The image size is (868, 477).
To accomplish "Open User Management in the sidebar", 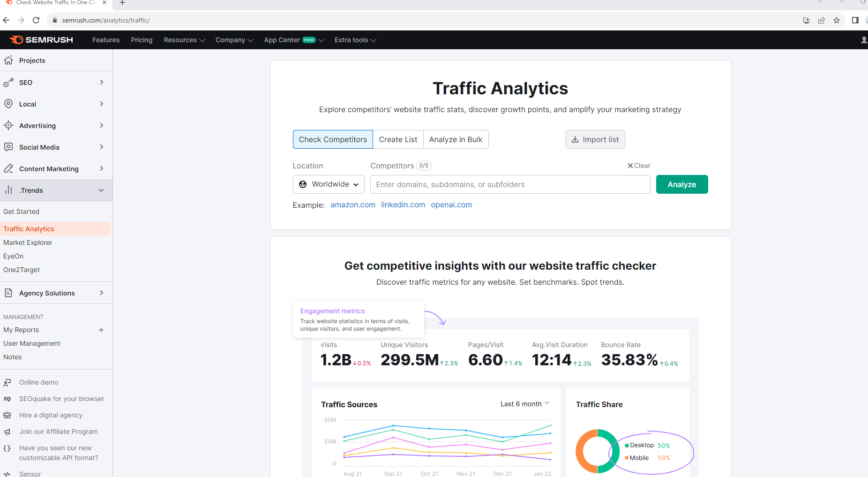I will pyautogui.click(x=32, y=343).
